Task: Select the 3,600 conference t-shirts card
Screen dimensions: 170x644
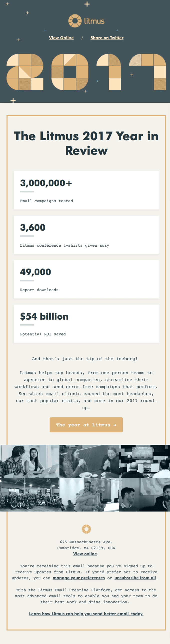Action: [86, 235]
